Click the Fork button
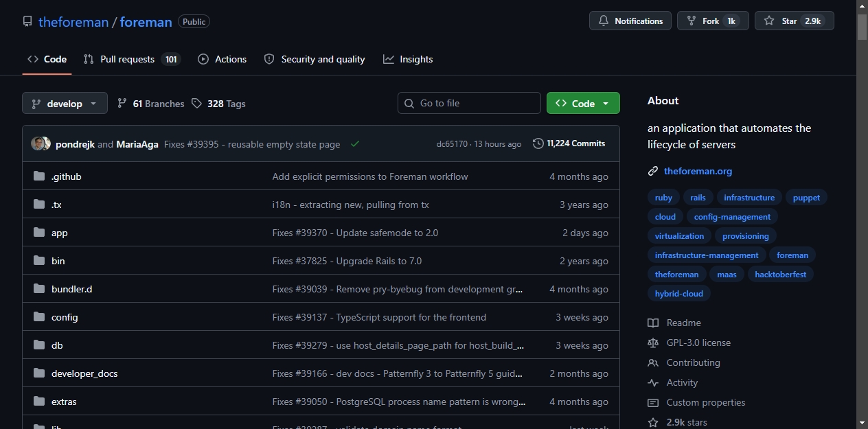868x429 pixels. [x=711, y=21]
